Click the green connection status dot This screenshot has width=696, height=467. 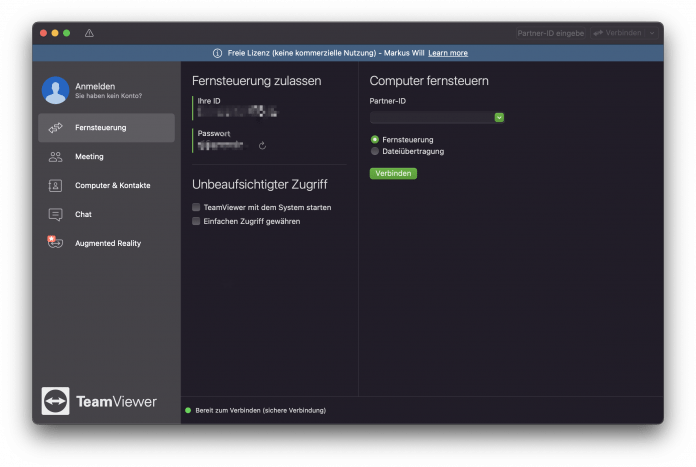coord(188,411)
